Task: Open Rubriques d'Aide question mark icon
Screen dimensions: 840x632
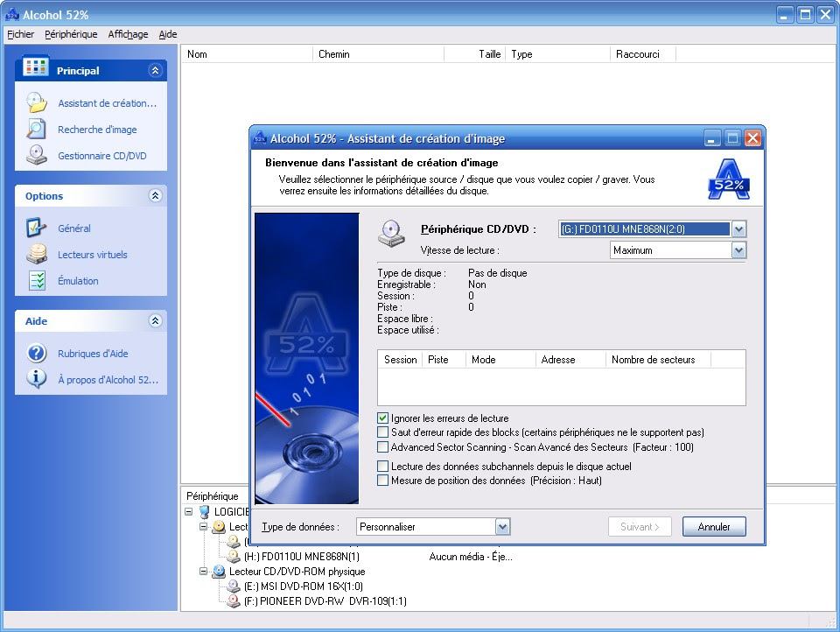Action: pyautogui.click(x=36, y=354)
